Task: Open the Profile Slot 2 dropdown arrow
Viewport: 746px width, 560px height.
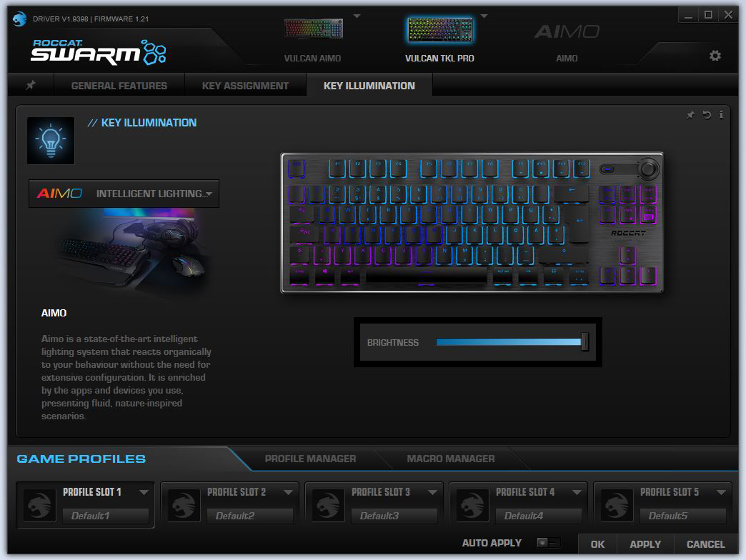Action: 288,492
